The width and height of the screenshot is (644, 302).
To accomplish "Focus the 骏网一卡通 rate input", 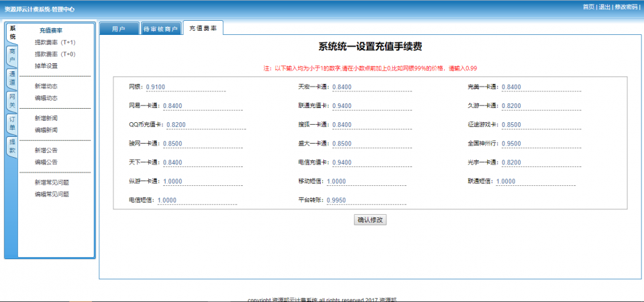I will click(203, 144).
